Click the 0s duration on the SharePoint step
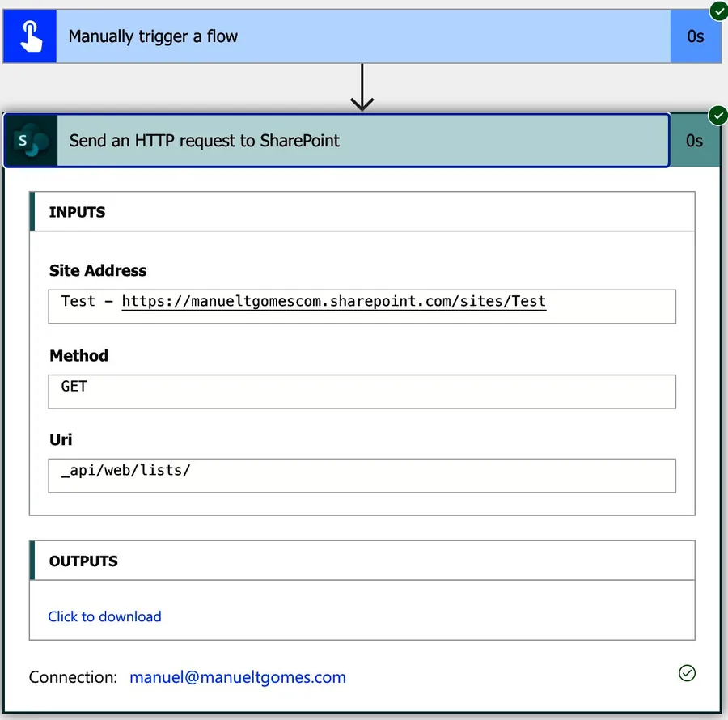This screenshot has width=728, height=720. 694,141
